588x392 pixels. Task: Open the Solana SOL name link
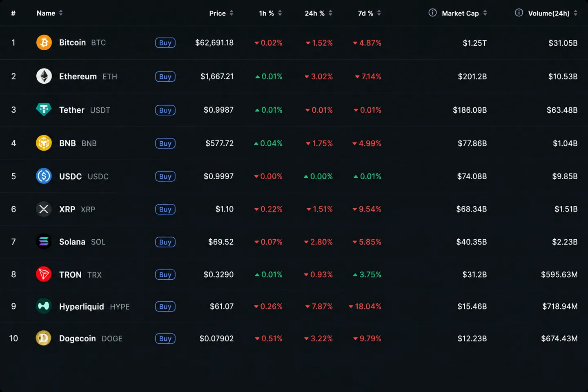coord(82,242)
